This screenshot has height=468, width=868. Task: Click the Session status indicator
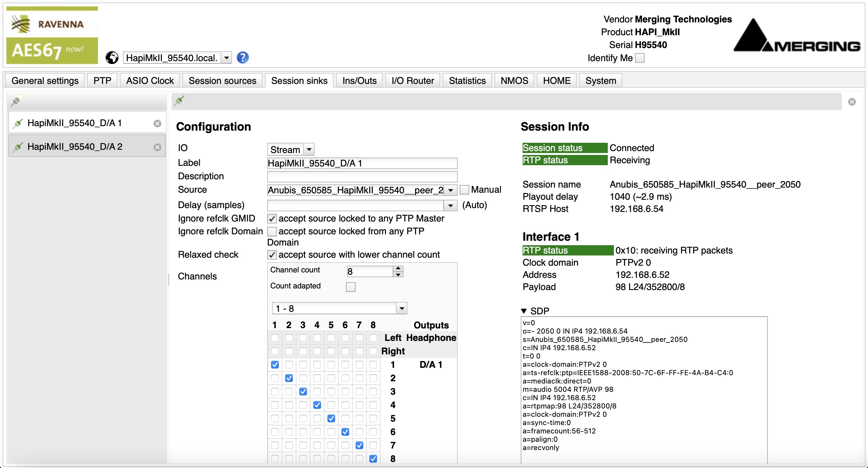[x=565, y=148]
